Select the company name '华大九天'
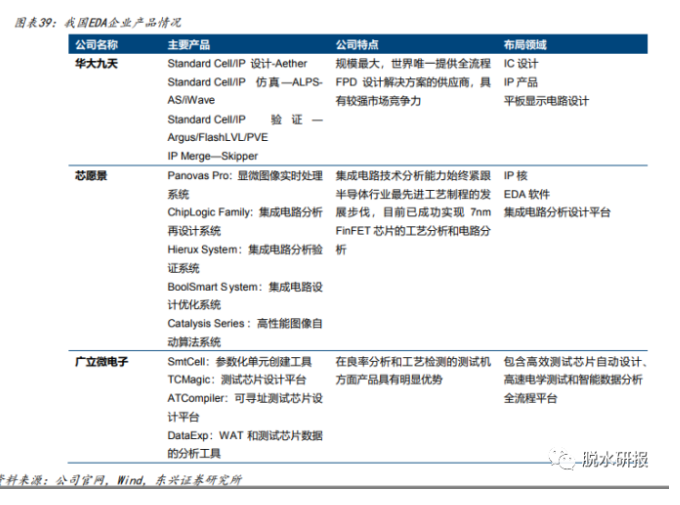The height and width of the screenshot is (505, 680). pyautogui.click(x=96, y=64)
